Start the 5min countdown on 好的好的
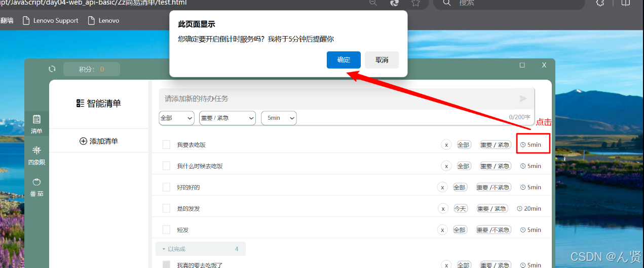Viewport: 644px width, 268px height. click(x=531, y=187)
